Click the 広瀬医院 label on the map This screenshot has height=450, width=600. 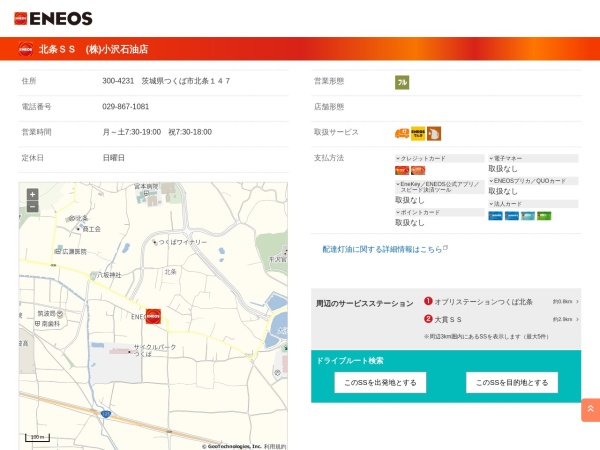[74, 251]
